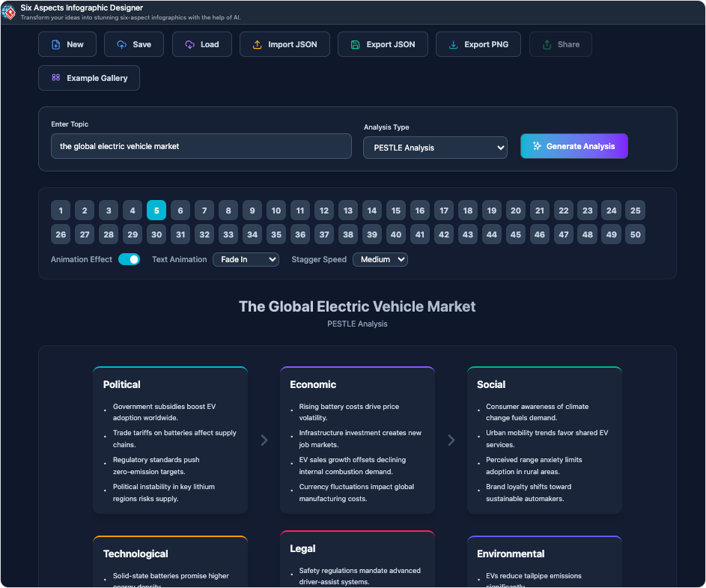
Task: Choose template number 50
Action: pos(635,234)
